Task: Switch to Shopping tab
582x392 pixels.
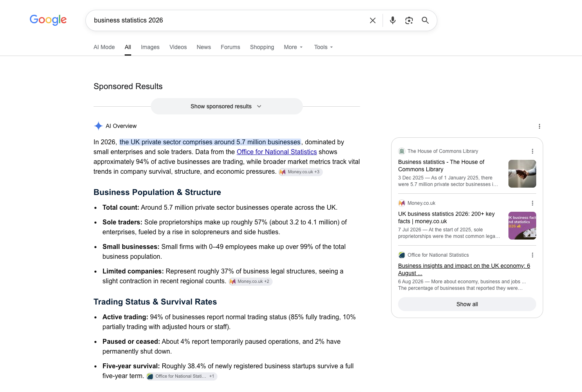Action: [262, 47]
